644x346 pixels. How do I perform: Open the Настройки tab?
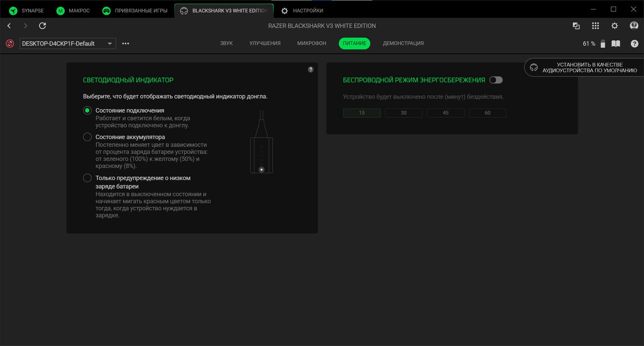click(x=302, y=10)
